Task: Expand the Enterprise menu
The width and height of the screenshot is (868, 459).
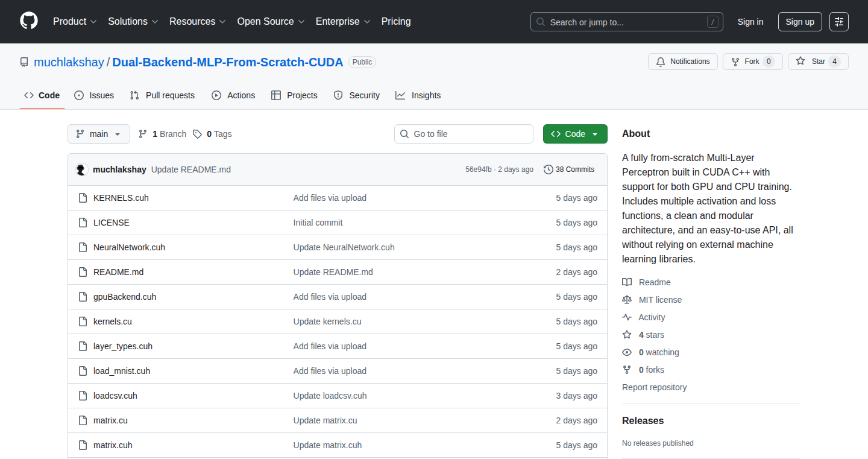Action: 343,21
